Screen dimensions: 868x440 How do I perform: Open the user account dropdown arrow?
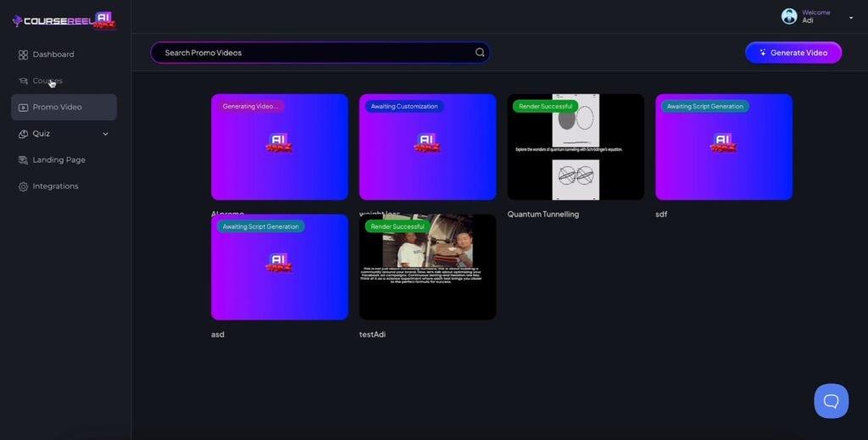[850, 18]
